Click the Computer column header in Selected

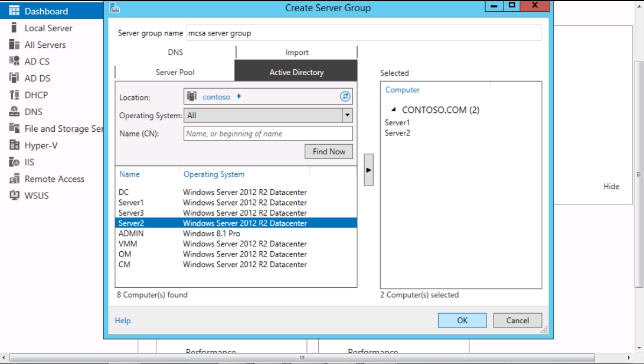[403, 90]
